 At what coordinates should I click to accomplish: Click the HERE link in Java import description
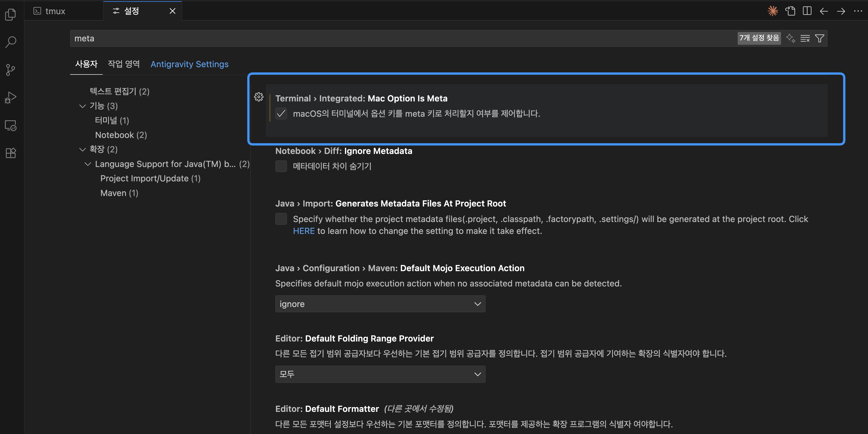point(304,231)
